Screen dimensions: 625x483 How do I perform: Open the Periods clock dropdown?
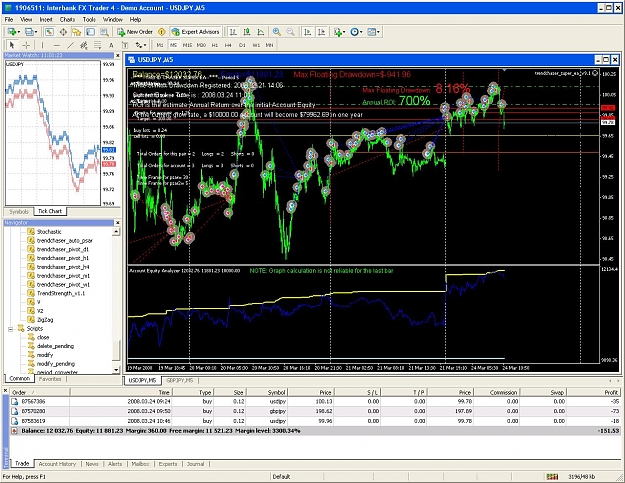356,32
